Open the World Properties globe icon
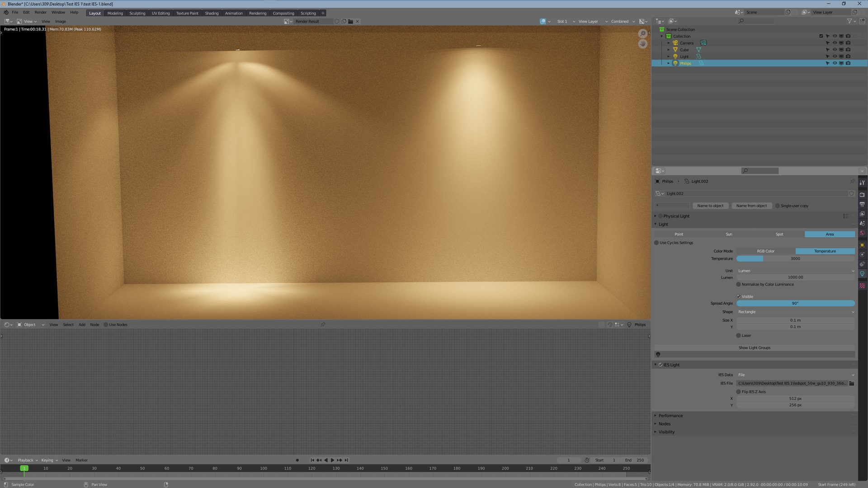The height and width of the screenshot is (488, 868). (x=862, y=233)
